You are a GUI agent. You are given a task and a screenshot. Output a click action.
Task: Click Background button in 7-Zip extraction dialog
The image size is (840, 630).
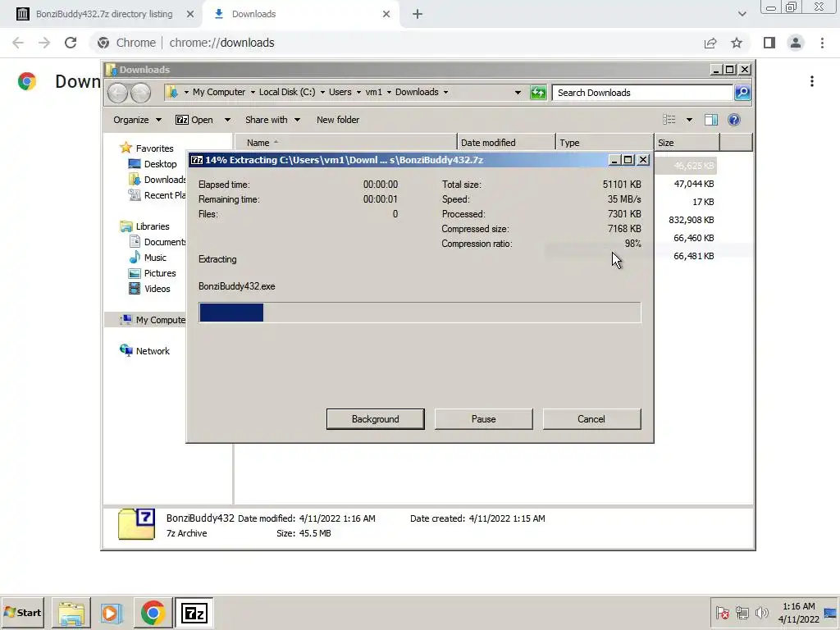[x=375, y=419]
